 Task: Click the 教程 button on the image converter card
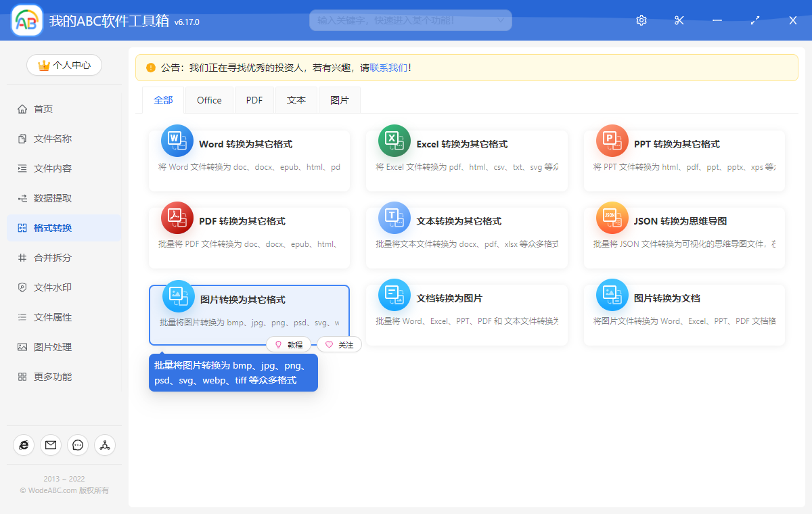point(289,344)
